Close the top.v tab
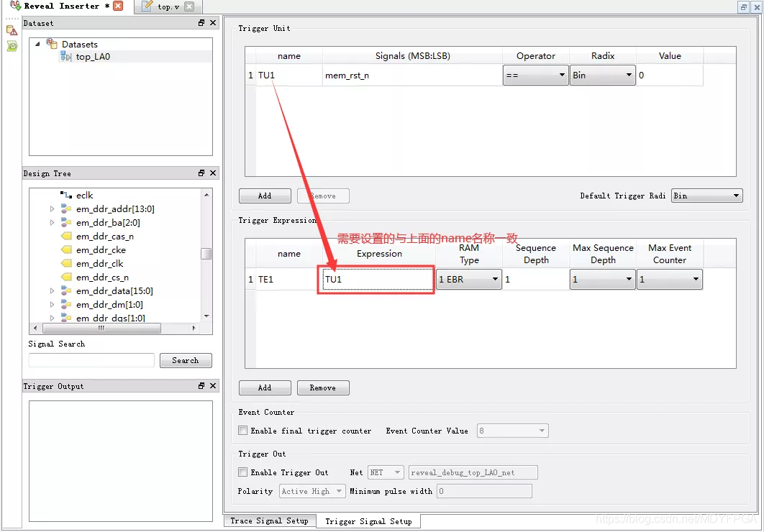The width and height of the screenshot is (764, 532). (189, 6)
